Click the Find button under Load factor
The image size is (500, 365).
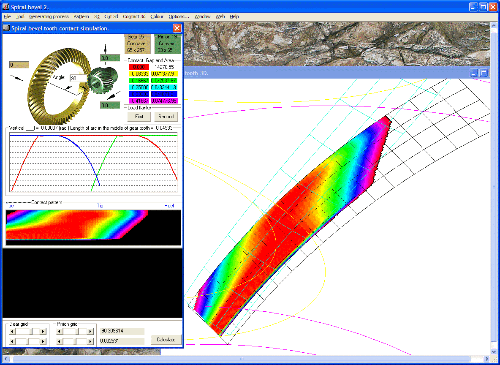click(x=139, y=116)
